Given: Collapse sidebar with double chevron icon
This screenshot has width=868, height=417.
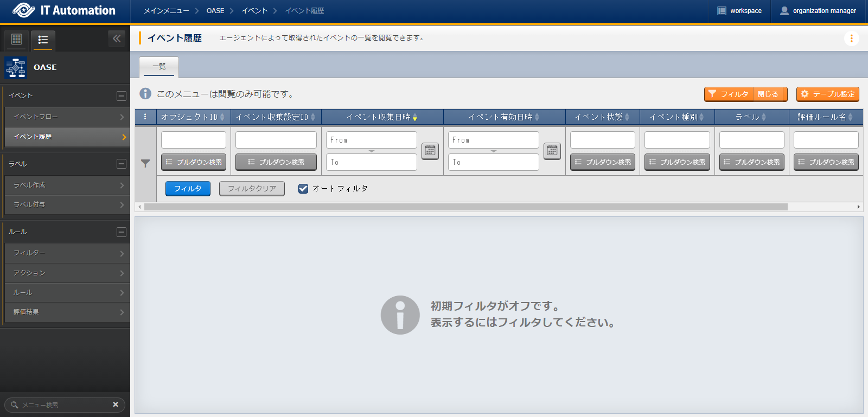Looking at the screenshot, I should pos(117,39).
